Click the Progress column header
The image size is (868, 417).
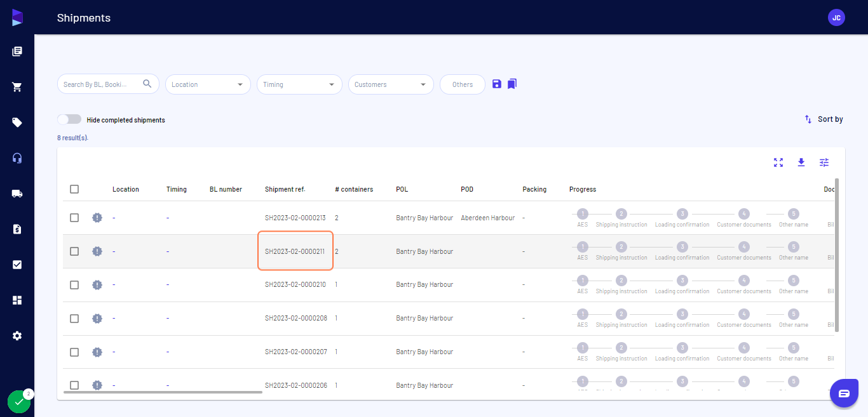pos(583,189)
